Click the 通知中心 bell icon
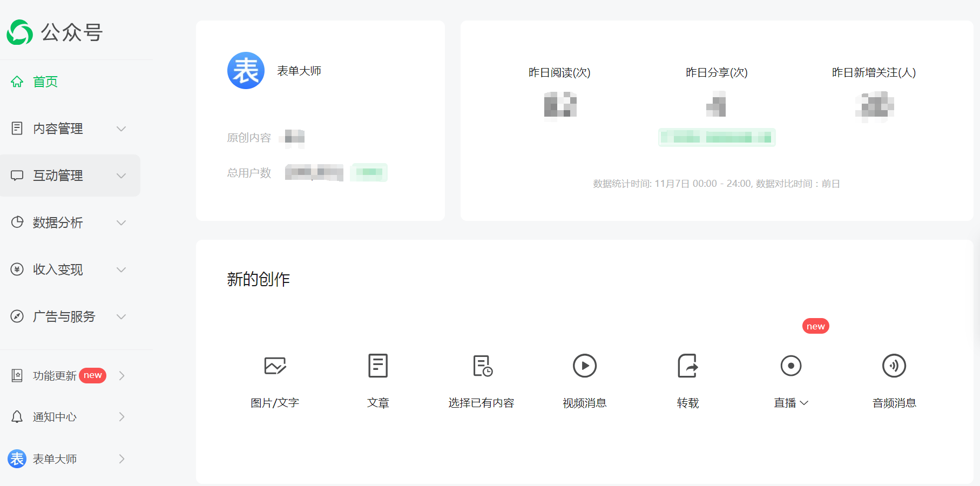 [17, 417]
